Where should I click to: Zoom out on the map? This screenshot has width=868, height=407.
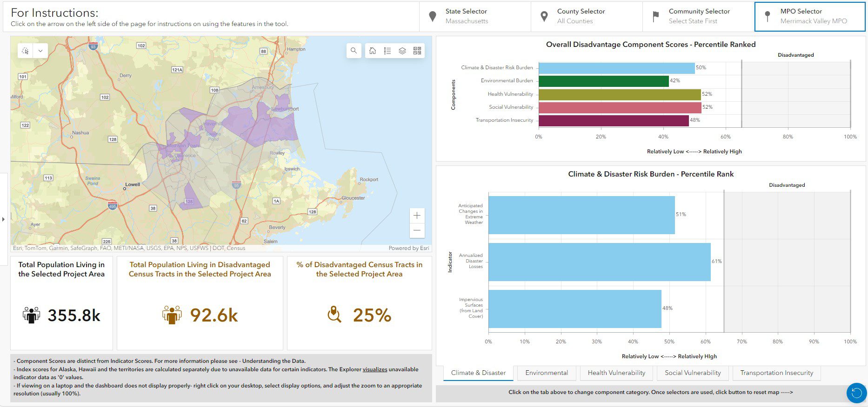coord(417,230)
